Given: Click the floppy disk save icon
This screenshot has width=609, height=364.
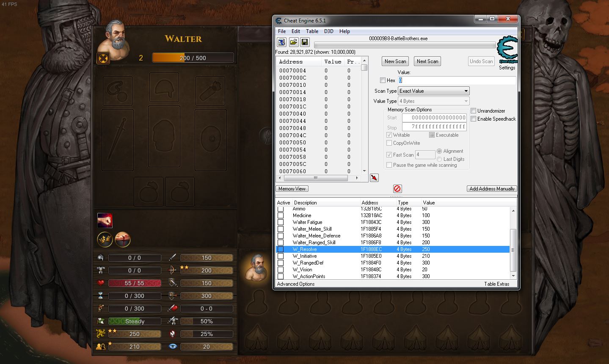Looking at the screenshot, I should click(x=305, y=42).
